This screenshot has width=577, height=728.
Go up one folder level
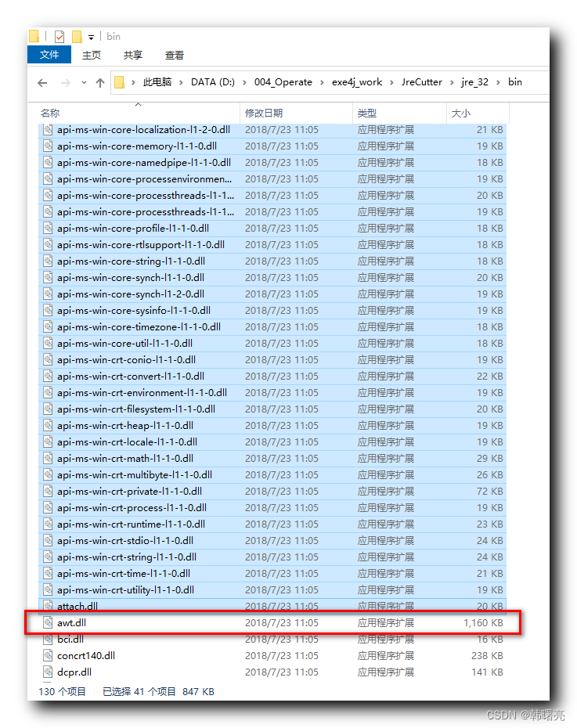click(99, 83)
